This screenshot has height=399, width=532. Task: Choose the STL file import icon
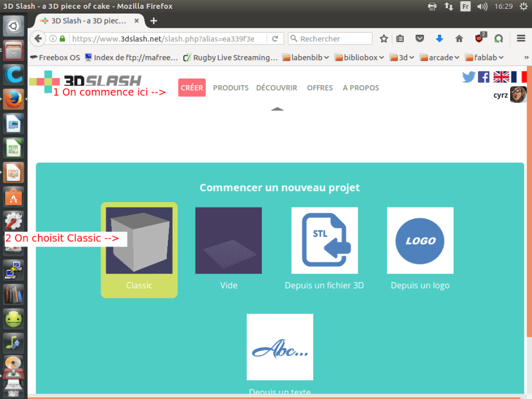(325, 241)
